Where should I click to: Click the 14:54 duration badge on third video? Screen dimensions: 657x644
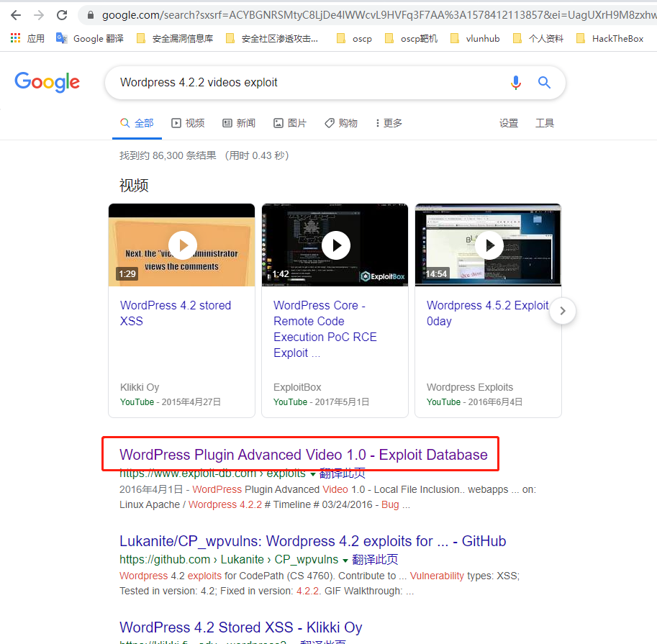[x=436, y=274]
